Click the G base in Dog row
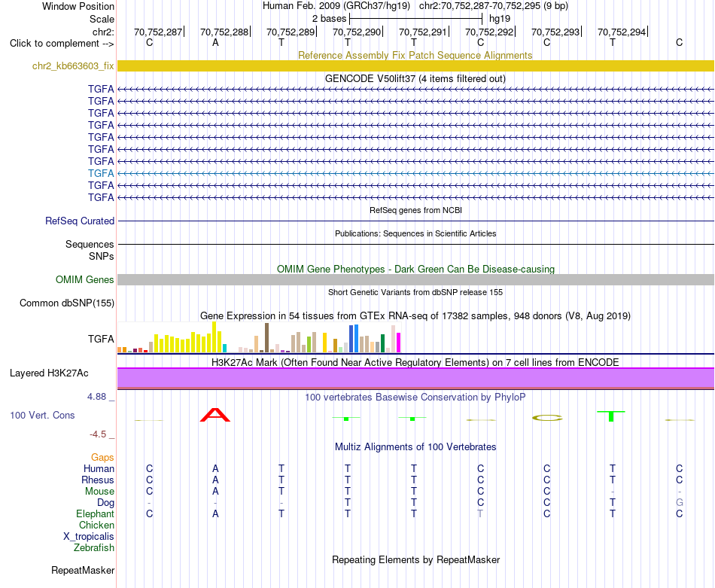Screen dimensions: 715x588 pyautogui.click(x=680, y=503)
